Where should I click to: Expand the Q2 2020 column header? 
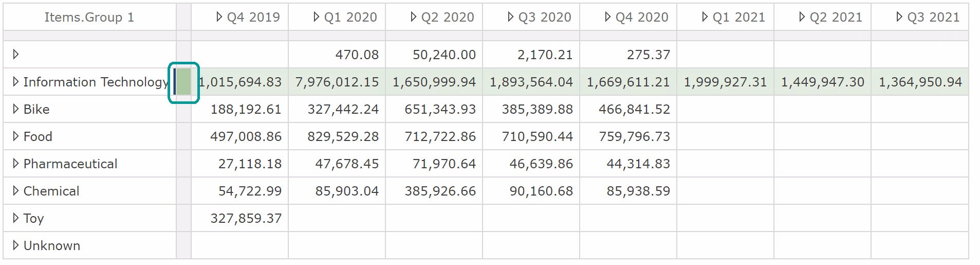point(414,17)
